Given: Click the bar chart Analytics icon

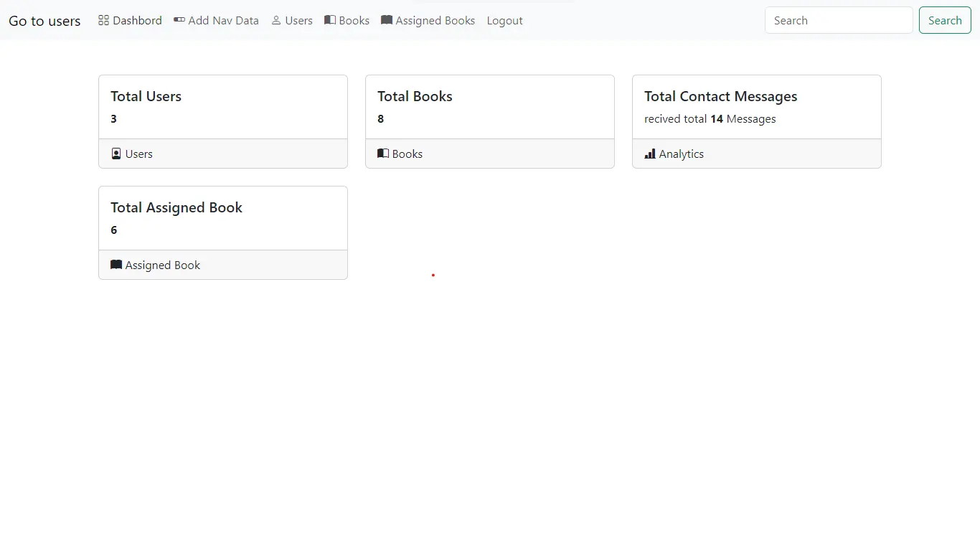Looking at the screenshot, I should [x=650, y=154].
